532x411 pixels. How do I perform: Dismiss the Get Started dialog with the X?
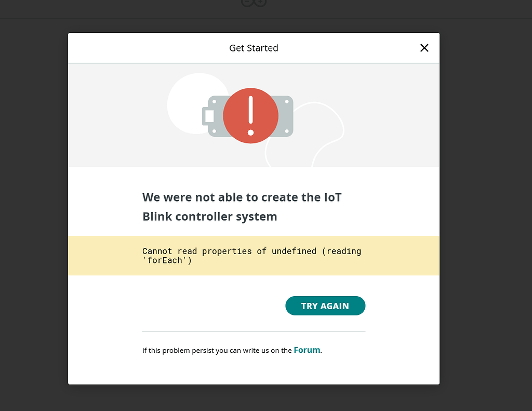(424, 47)
